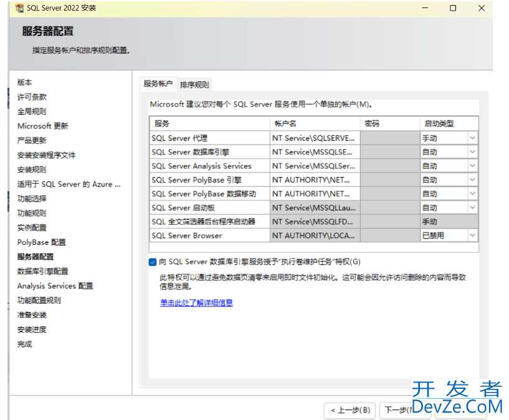Select 版本 in the setup steps list
The image size is (509, 420).
(25, 82)
